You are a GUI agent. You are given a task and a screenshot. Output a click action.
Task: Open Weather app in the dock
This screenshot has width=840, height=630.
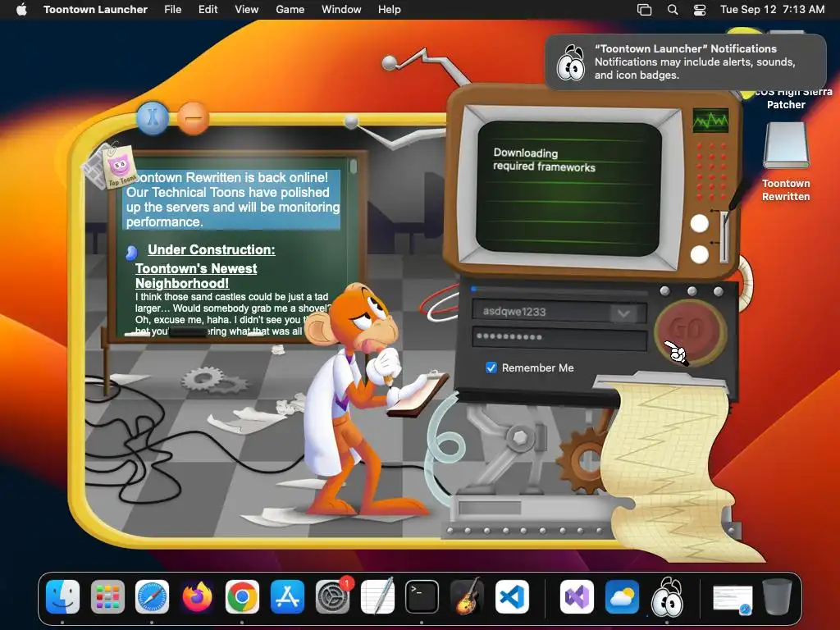[x=622, y=596]
